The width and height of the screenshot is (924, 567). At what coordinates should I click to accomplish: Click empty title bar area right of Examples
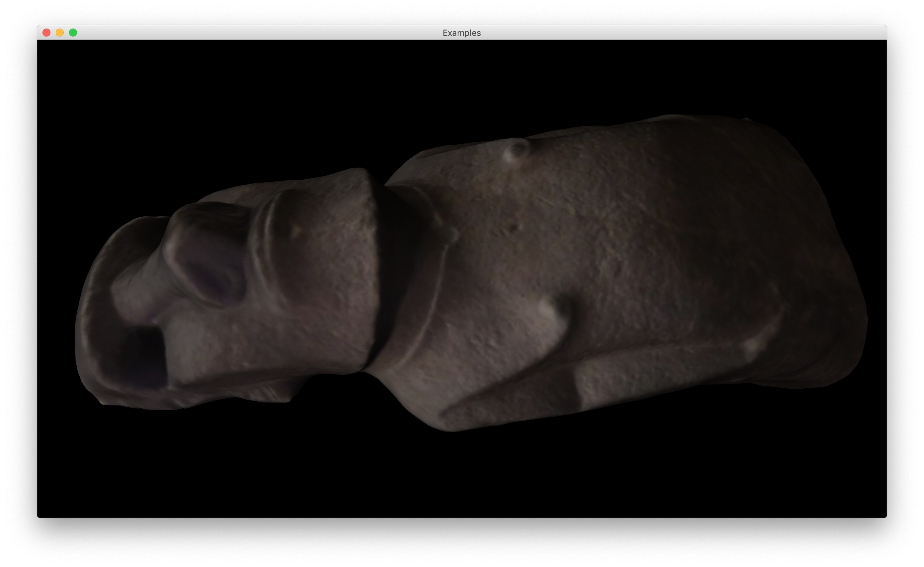675,33
